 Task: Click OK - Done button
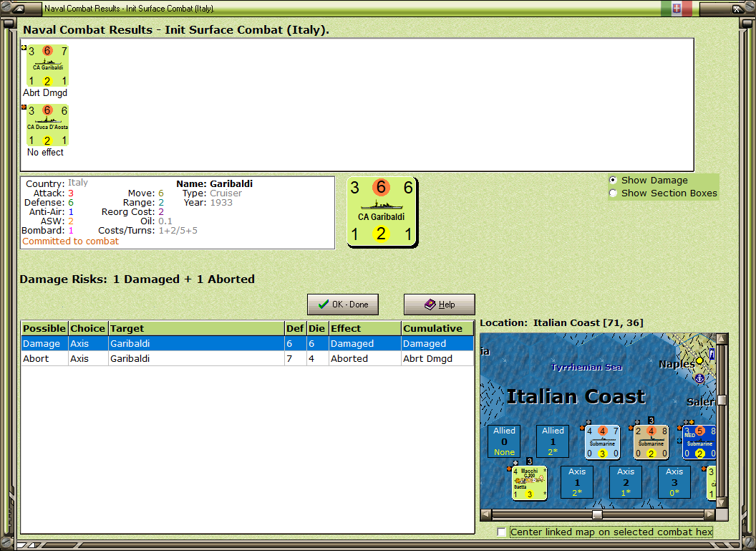[343, 305]
